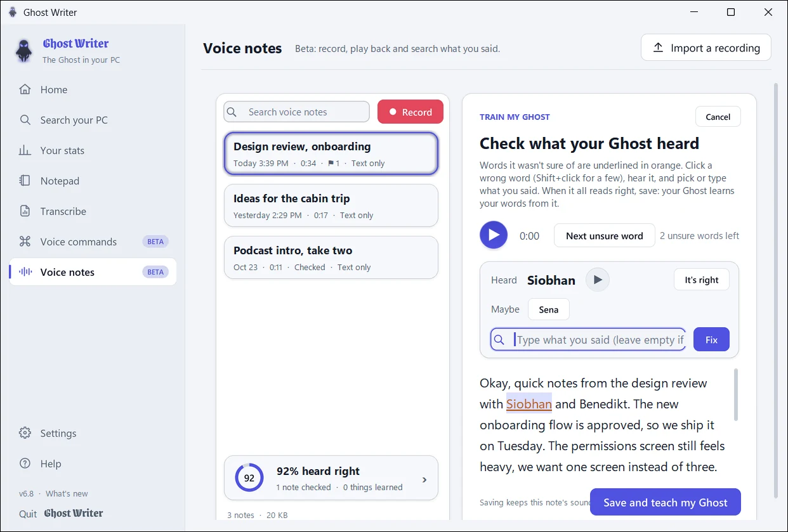
Task: Open the Transcribe section
Action: [93, 211]
